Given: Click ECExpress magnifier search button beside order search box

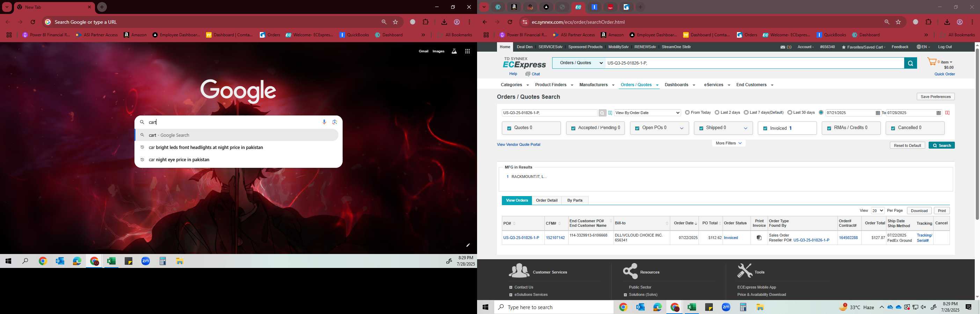Looking at the screenshot, I should click(x=910, y=63).
